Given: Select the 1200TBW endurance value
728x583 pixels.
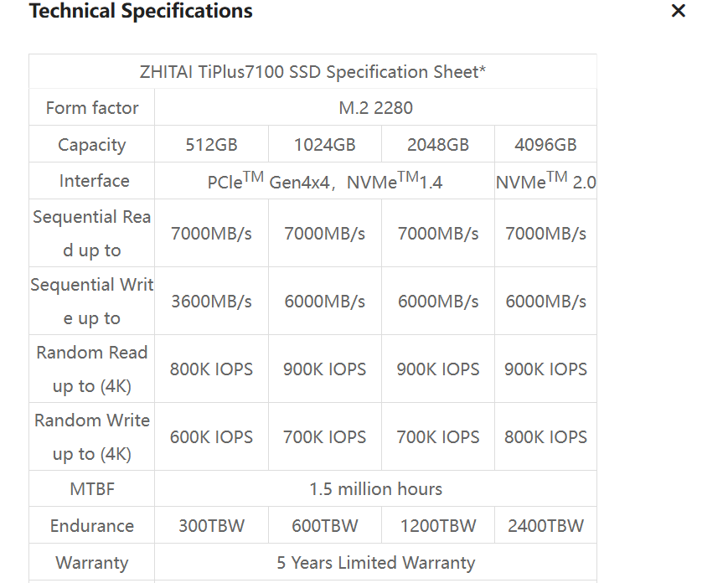Looking at the screenshot, I should [437, 526].
